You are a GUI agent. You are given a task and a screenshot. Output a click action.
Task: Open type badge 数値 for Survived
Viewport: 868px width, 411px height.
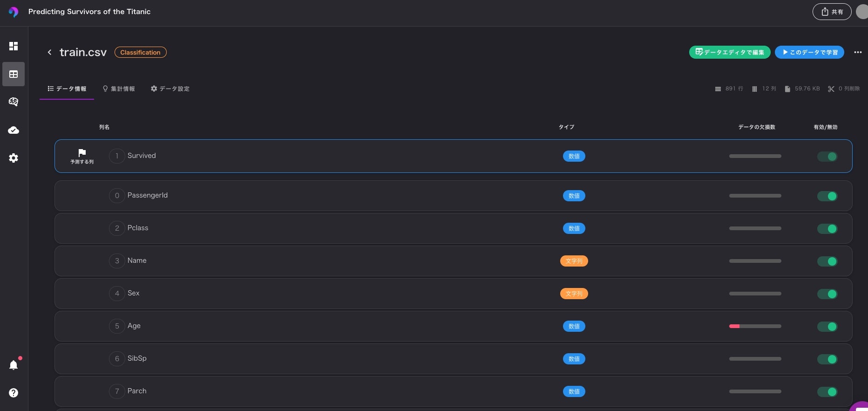(574, 156)
